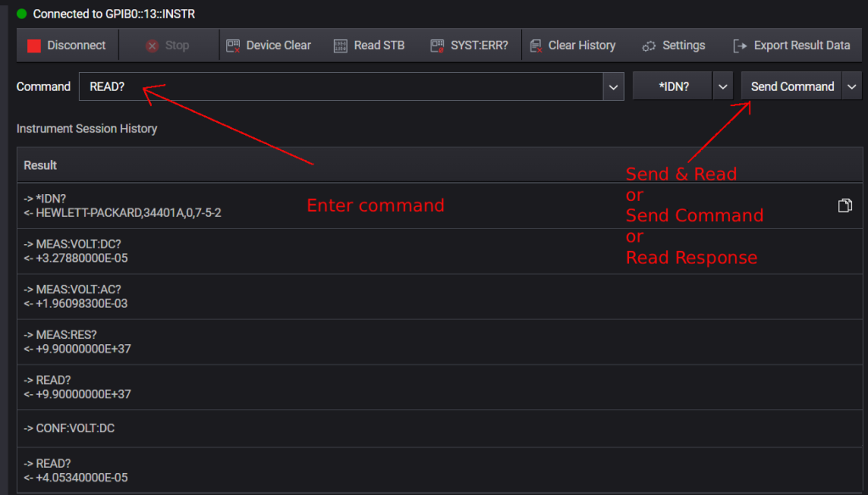Open the dropdown next to *IDN?
Viewport: 868px width, 495px height.
click(x=723, y=86)
